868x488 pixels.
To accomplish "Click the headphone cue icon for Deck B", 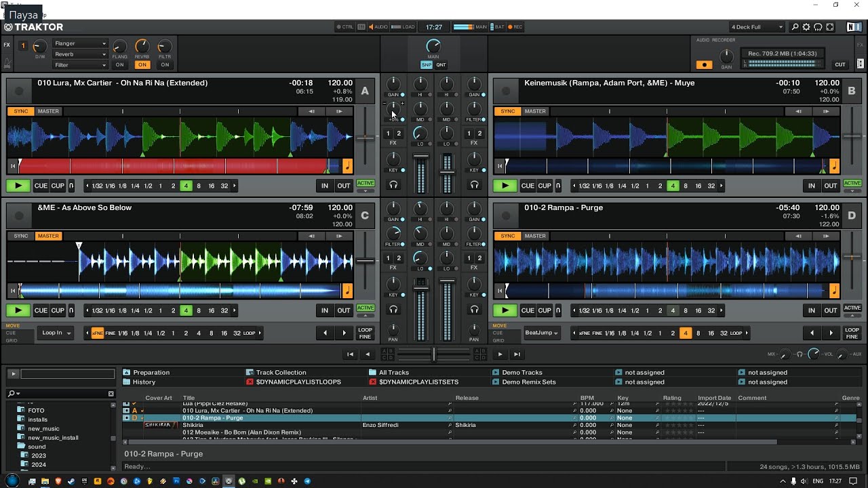I will coord(474,185).
